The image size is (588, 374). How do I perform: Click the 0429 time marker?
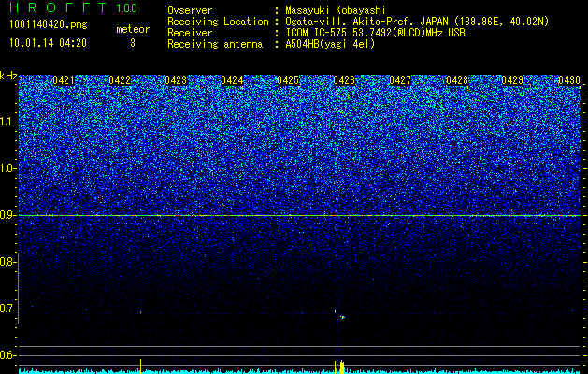(x=512, y=80)
